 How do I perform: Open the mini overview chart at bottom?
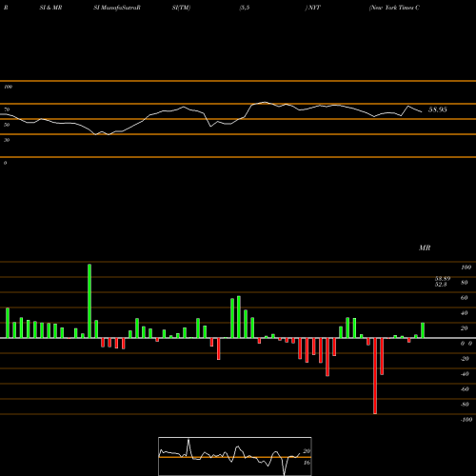coord(235,456)
